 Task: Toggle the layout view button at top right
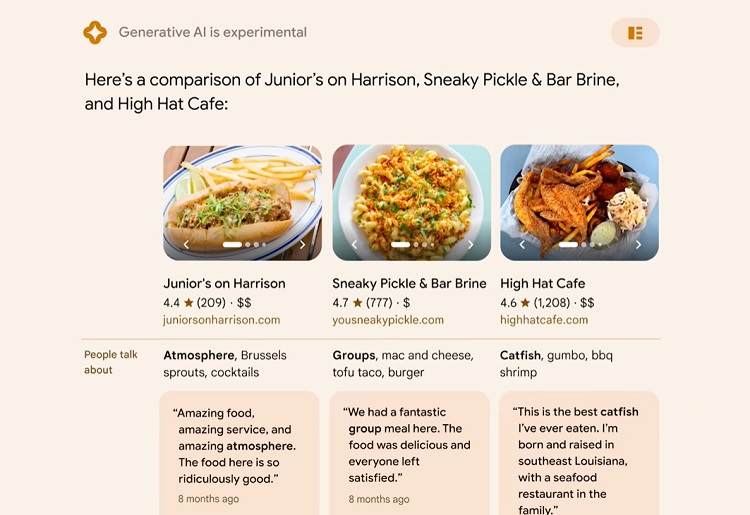(x=635, y=33)
